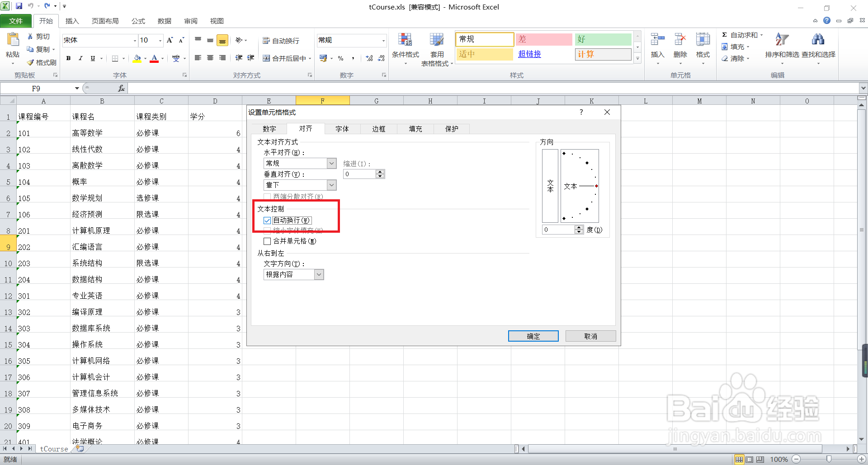
Task: Toggle Bold formatting in the ribbon
Action: coord(69,58)
